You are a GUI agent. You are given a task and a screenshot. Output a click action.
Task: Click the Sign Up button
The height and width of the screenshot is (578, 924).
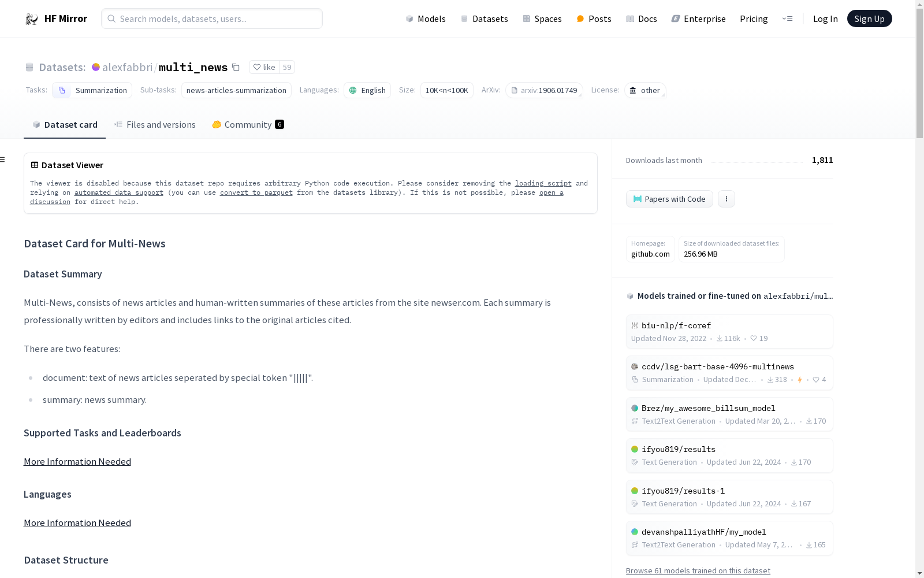click(869, 19)
